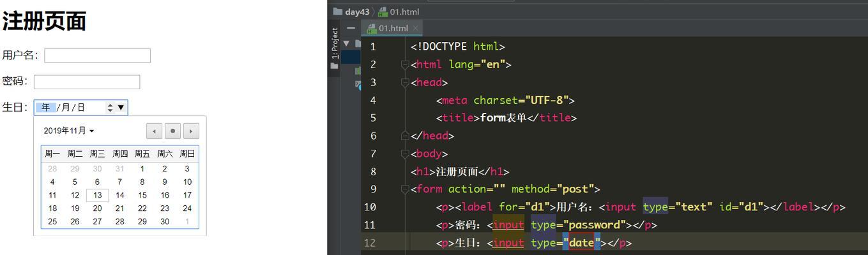Screen dimensions: 868x255
Task: Pick day 27 in the calendar
Action: 97,222
